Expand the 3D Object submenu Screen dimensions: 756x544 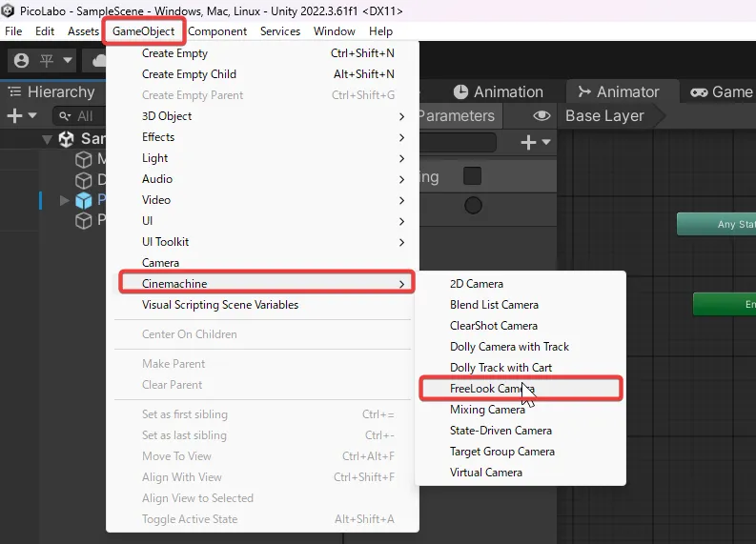pos(263,116)
